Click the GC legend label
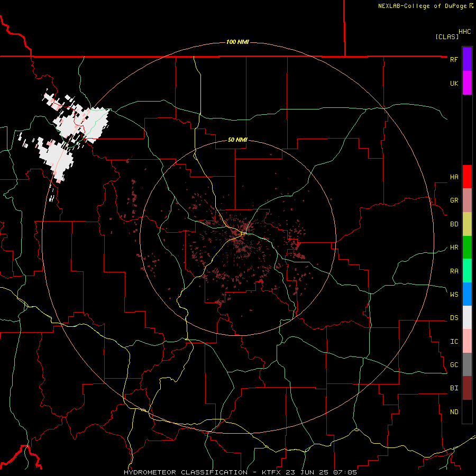 454,365
